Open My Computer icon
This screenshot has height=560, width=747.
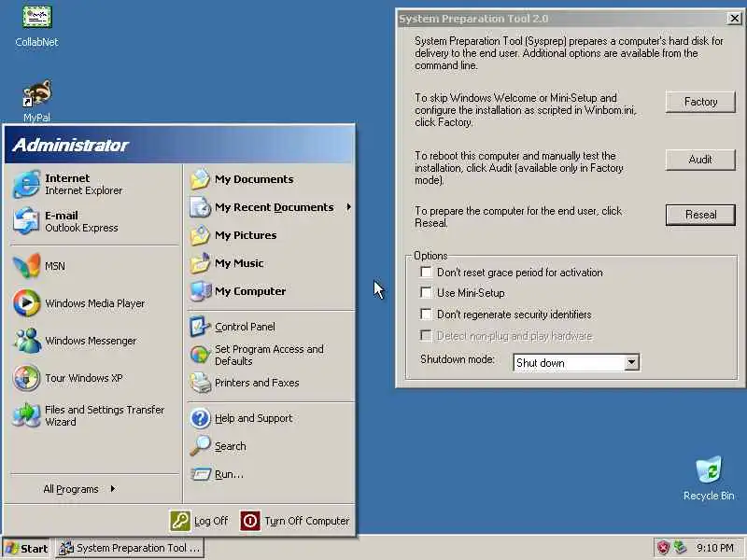[200, 291]
